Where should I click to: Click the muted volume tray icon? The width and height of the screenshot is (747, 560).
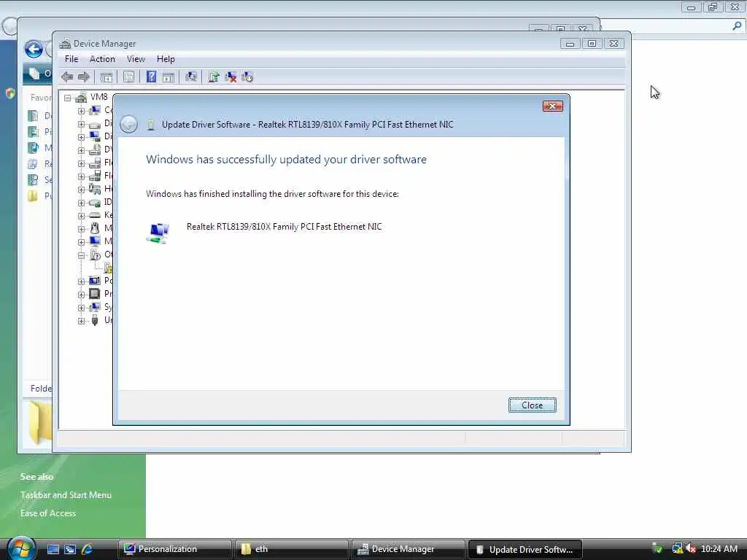coord(691,548)
